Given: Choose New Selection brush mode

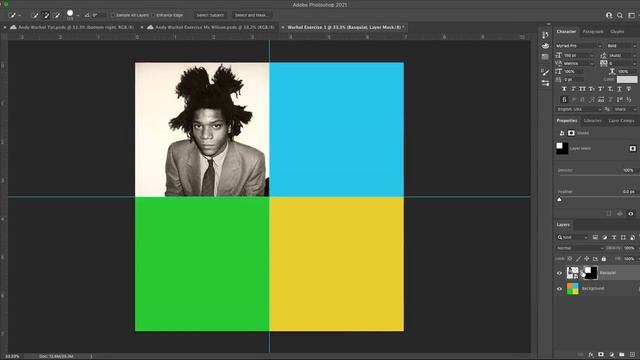Looking at the screenshot, I should coord(35,16).
